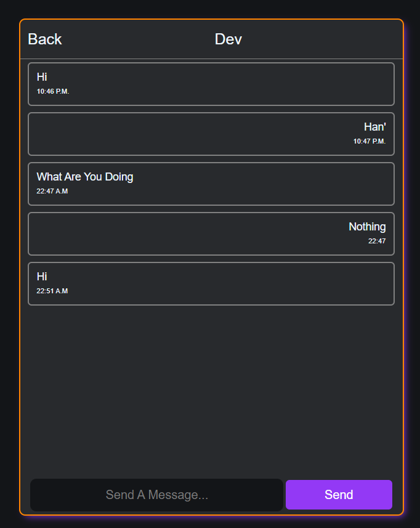The height and width of the screenshot is (528, 420).
Task: Click the 22:47 timestamp under Nothing
Action: tap(377, 241)
